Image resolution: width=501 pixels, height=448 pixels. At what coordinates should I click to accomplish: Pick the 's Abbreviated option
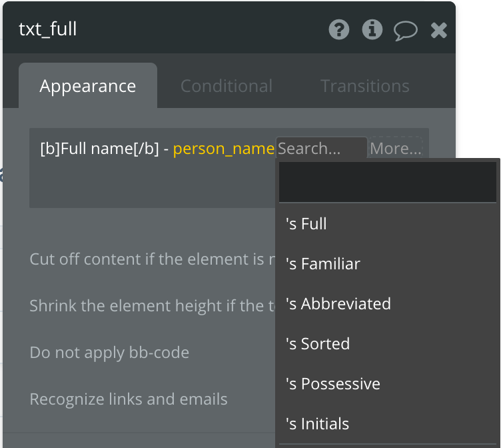click(338, 304)
